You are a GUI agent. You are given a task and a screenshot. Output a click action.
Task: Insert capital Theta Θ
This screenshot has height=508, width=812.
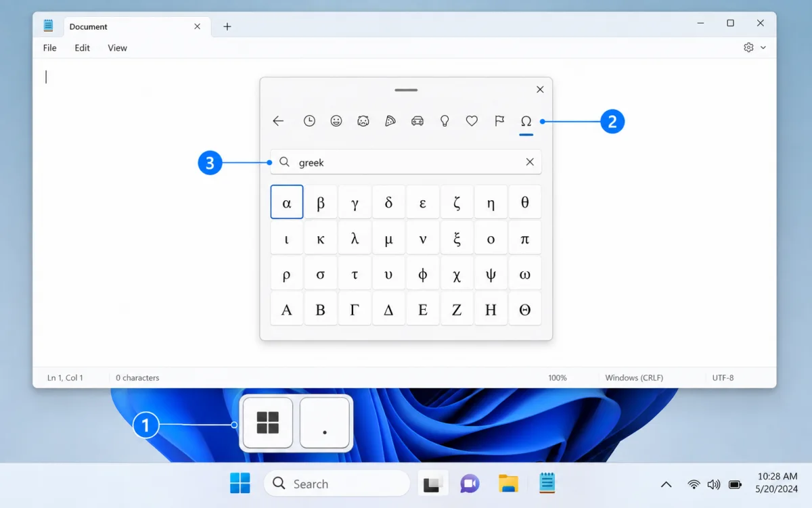click(x=525, y=309)
